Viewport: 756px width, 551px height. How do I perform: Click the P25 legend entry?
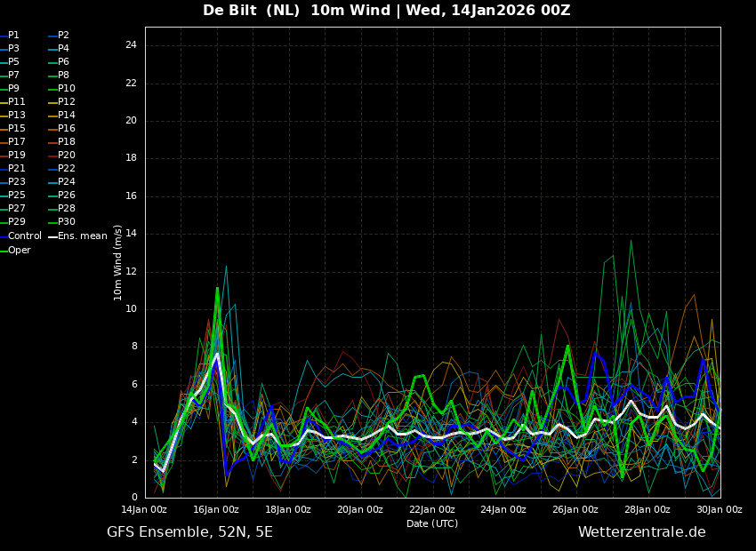tap(13, 195)
